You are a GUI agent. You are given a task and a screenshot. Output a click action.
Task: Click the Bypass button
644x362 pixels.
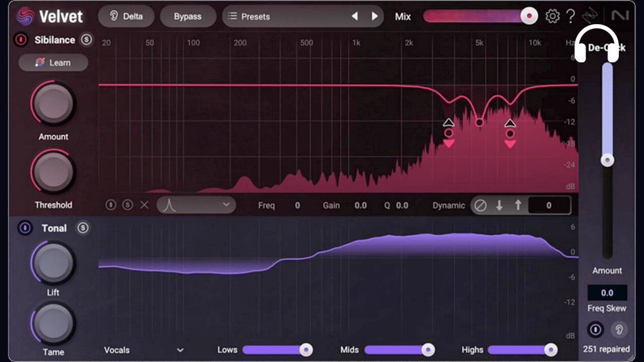tap(188, 17)
